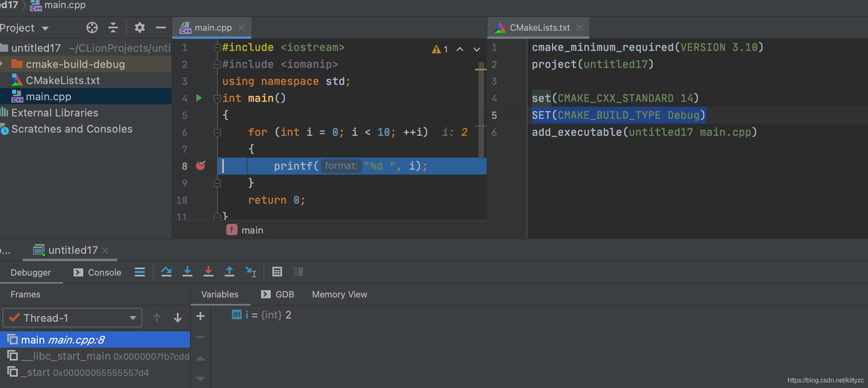Screen dimensions: 868x388
Task: Click next frame down arrow
Action: [x=178, y=318]
